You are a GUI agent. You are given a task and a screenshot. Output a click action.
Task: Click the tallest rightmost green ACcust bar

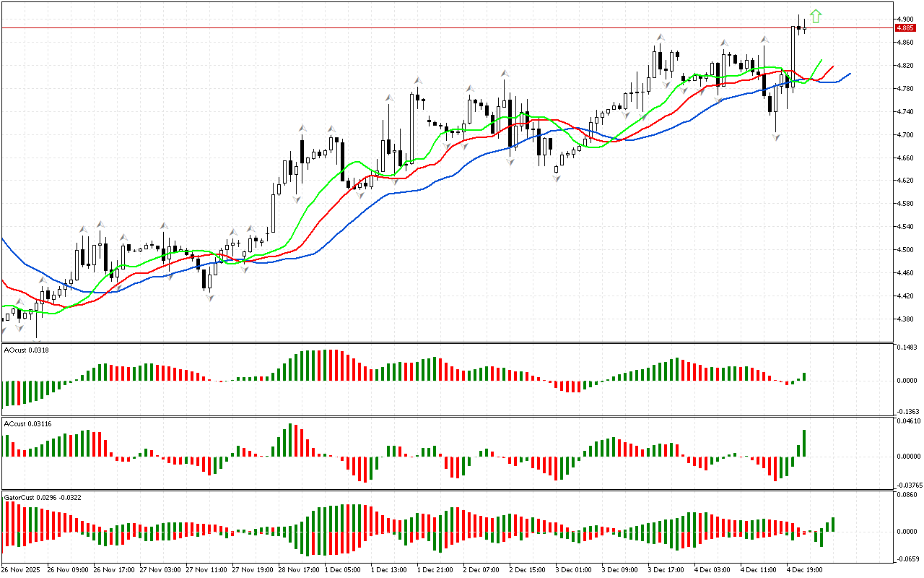[x=804, y=443]
